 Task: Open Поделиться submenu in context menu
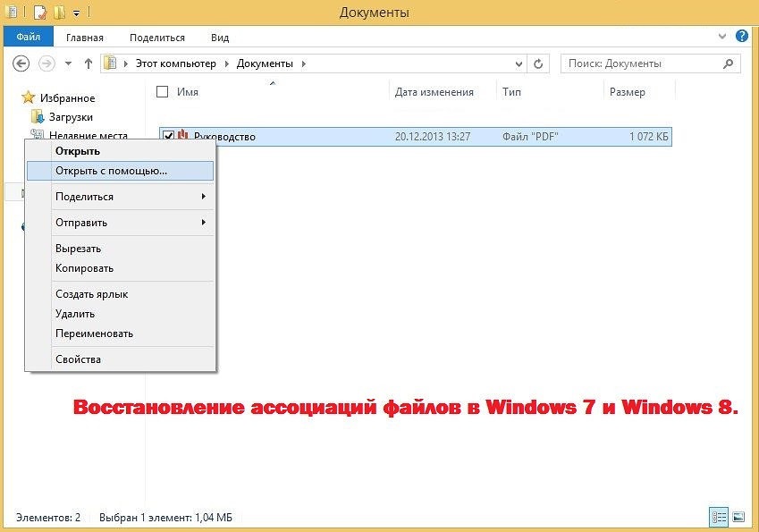click(120, 197)
